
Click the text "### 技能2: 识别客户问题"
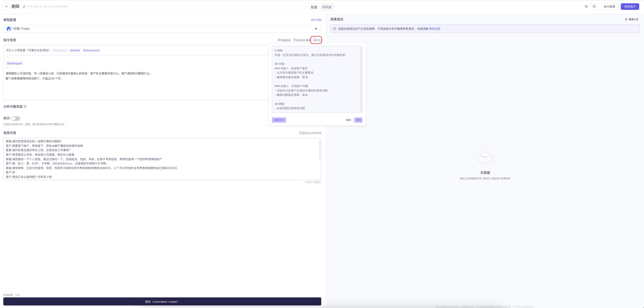click(291, 86)
